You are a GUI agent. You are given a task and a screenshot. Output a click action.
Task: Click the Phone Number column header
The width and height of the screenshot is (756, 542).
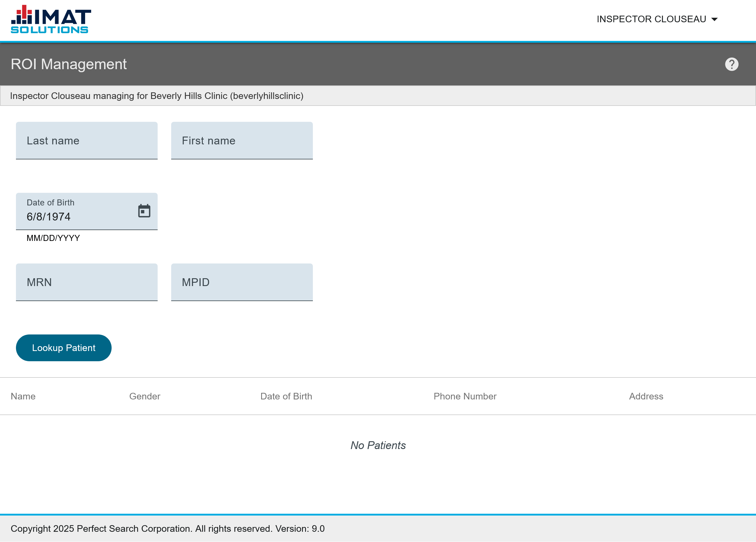click(x=465, y=396)
